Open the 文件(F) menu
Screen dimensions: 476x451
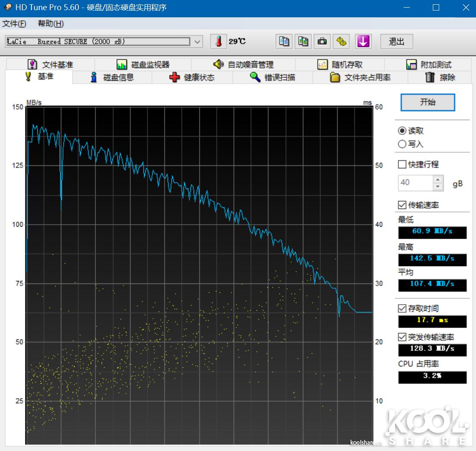(14, 23)
